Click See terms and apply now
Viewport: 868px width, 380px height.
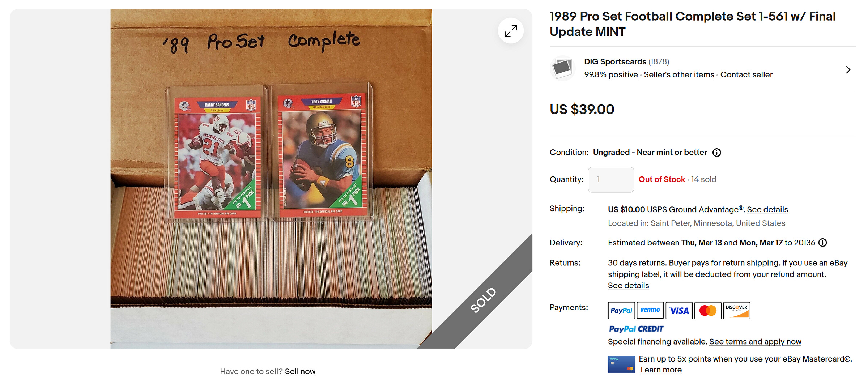(755, 342)
